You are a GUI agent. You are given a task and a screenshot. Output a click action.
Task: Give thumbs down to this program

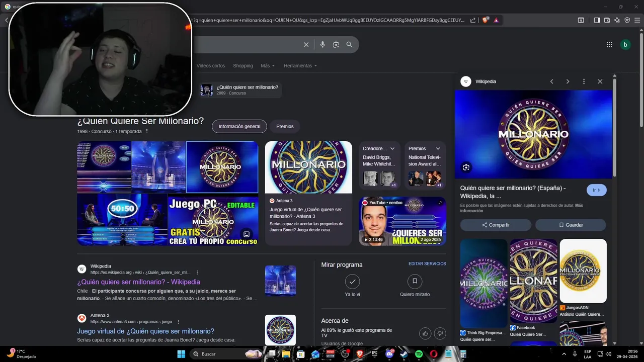pos(440,333)
